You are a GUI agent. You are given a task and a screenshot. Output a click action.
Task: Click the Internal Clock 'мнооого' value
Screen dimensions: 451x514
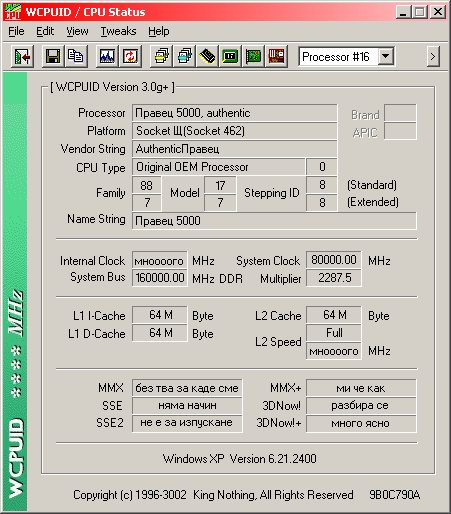pos(160,260)
